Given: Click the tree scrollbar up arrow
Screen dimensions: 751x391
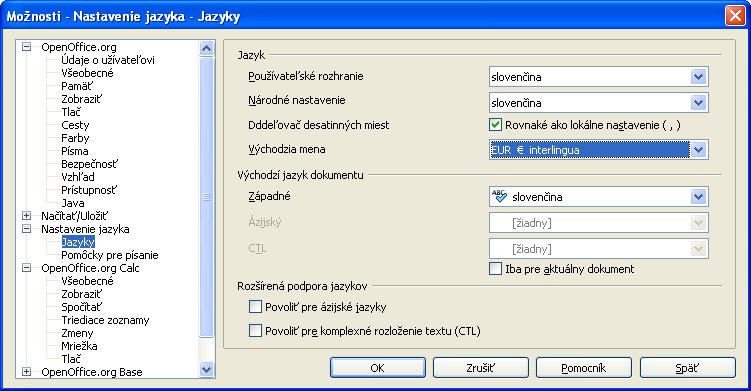Looking at the screenshot, I should [x=206, y=48].
